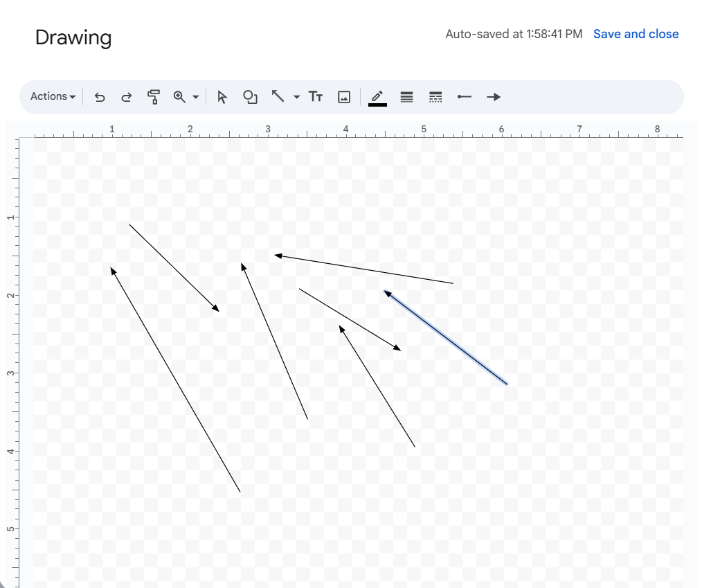Click Save and close
Screen dimensions: 702x588
click(636, 34)
